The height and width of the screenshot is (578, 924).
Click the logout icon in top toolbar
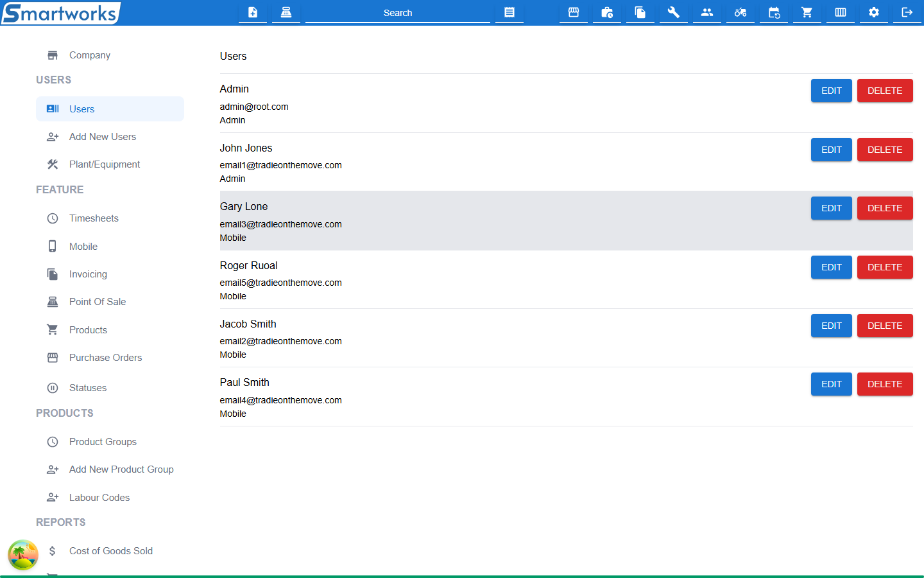coord(907,12)
